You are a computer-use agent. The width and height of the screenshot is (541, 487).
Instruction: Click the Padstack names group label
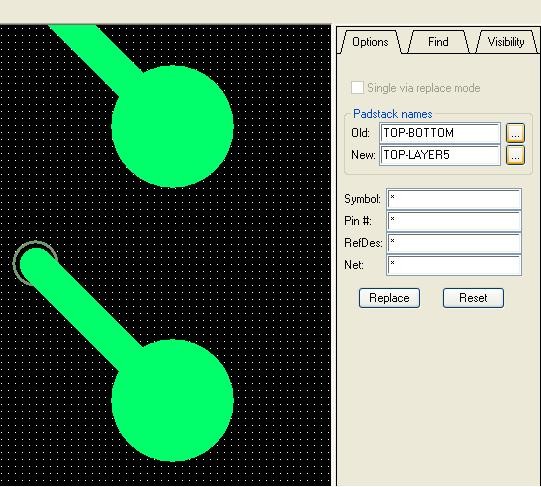[393, 114]
